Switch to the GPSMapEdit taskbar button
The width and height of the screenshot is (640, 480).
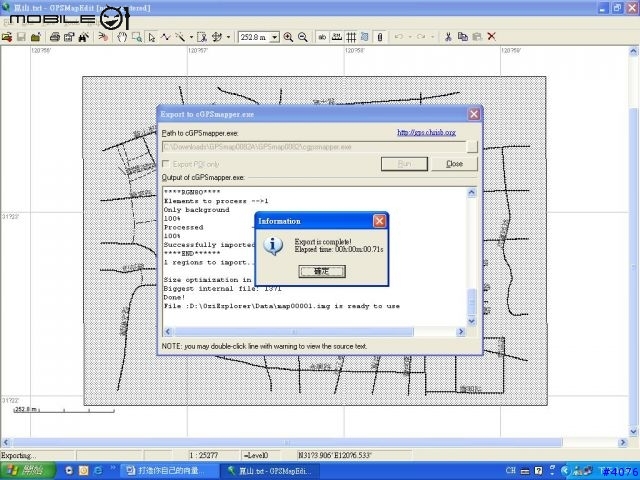(x=271, y=471)
